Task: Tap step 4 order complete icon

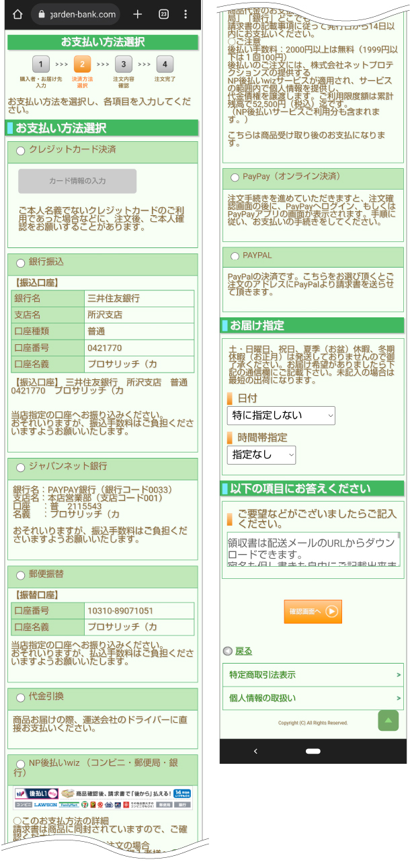Action: (165, 65)
